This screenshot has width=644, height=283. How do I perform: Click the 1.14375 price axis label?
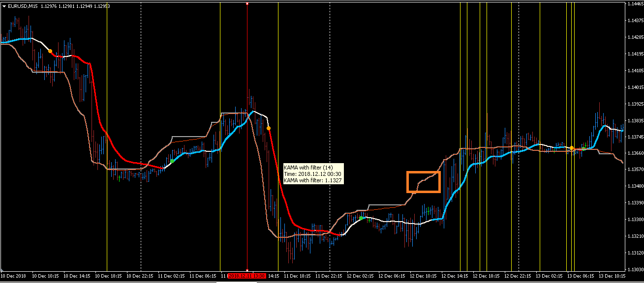click(x=635, y=20)
